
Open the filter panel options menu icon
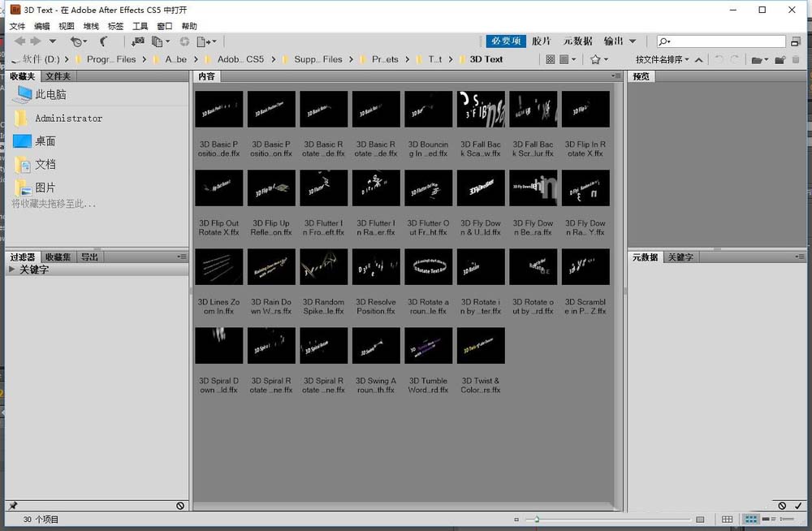182,257
